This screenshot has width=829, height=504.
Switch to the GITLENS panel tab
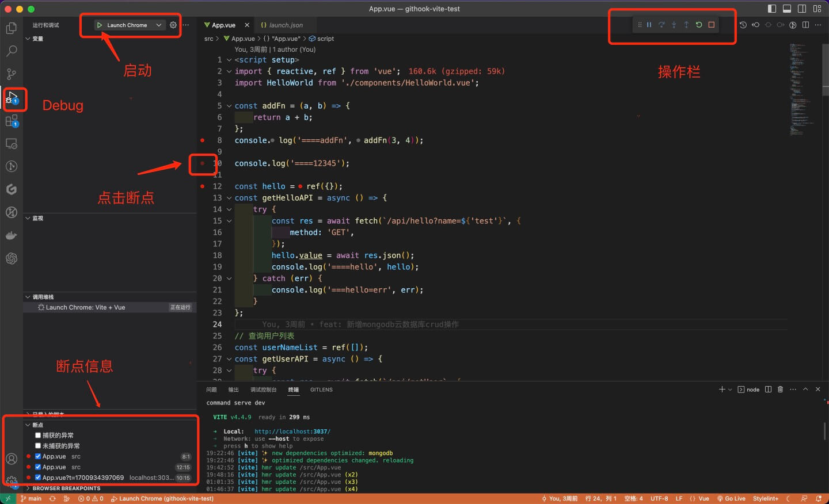pyautogui.click(x=321, y=390)
